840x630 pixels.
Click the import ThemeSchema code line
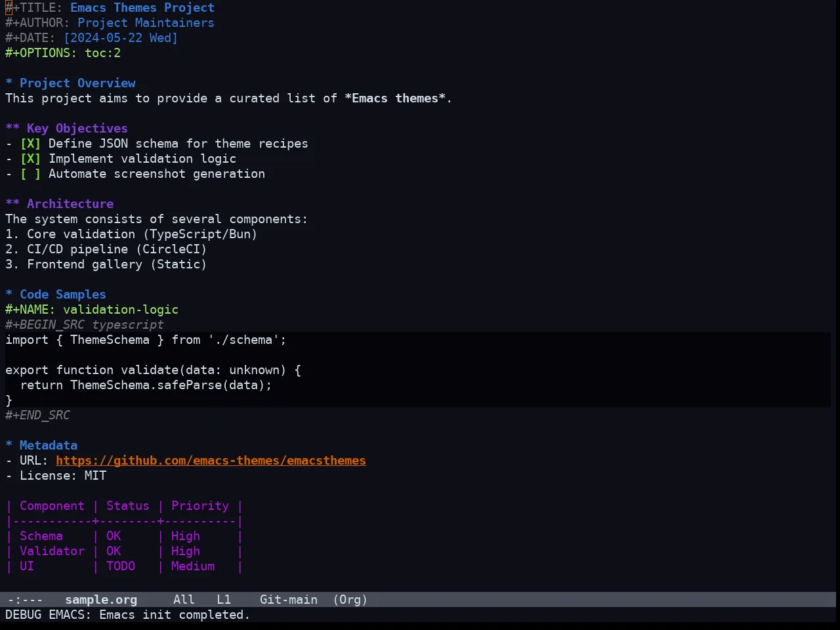[146, 340]
